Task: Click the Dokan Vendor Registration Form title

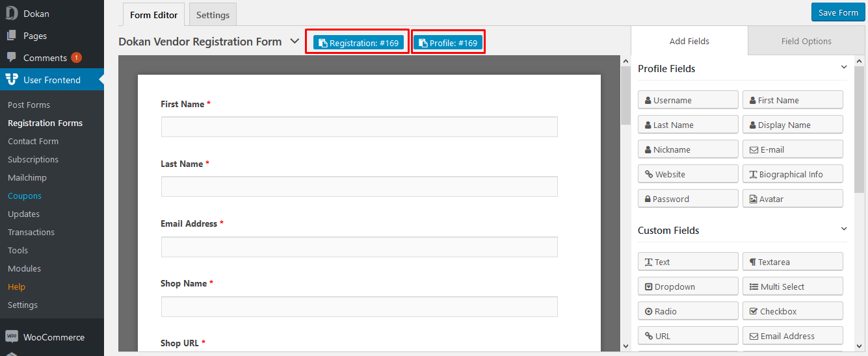Action: pyautogui.click(x=200, y=42)
